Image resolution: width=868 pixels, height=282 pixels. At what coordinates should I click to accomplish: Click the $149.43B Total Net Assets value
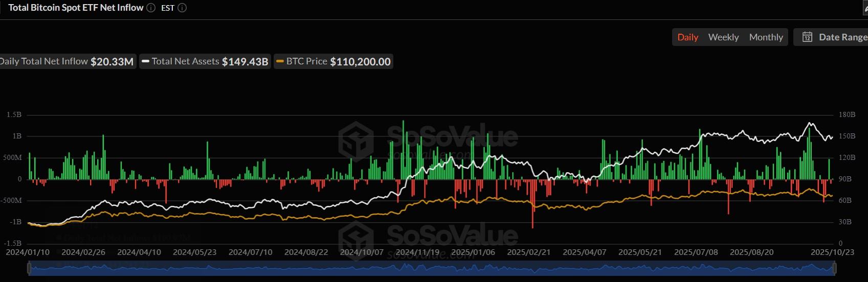click(x=245, y=62)
